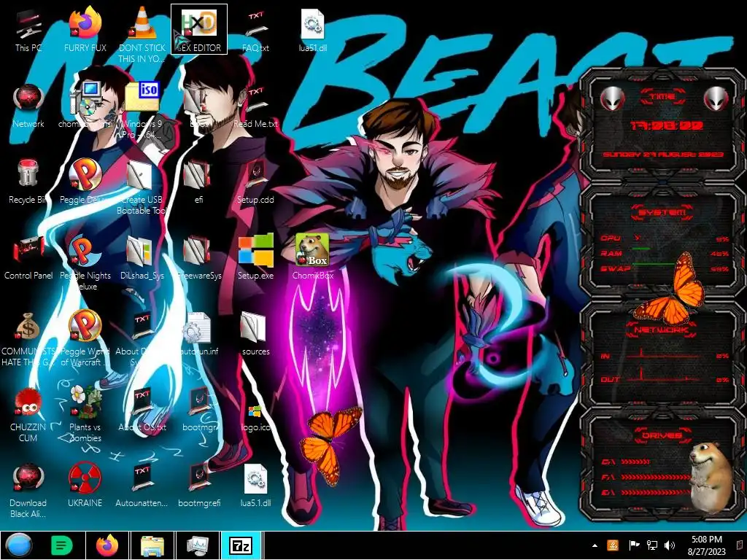747x560 pixels.
Task: Click the Start orb button
Action: tap(18, 545)
